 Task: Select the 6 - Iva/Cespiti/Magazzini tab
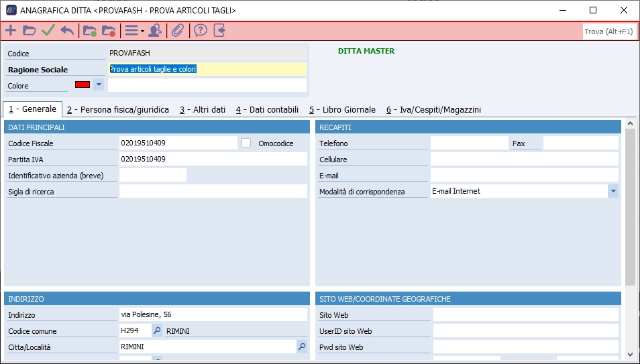(x=433, y=110)
